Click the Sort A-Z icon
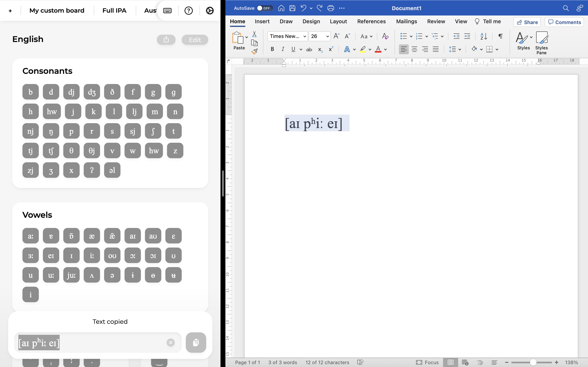588x367 pixels. point(483,36)
